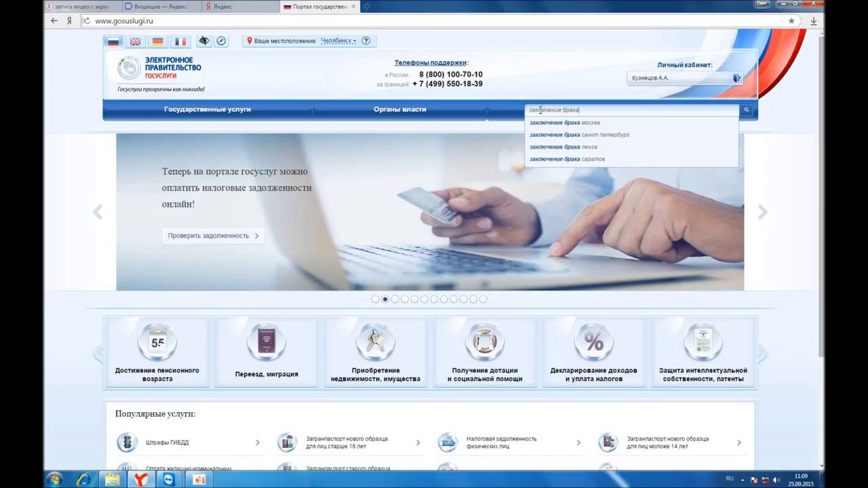Select the second banner slide dot
Viewport: 868px width, 488px height.
point(385,299)
